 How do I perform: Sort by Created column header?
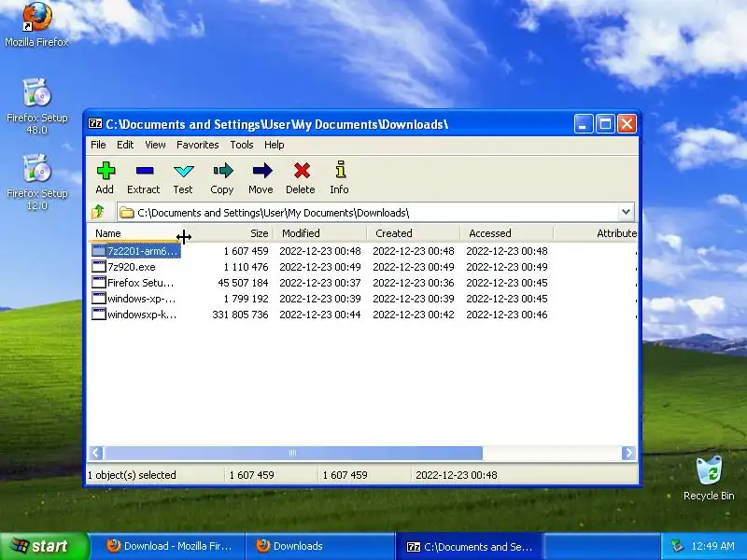pyautogui.click(x=414, y=233)
